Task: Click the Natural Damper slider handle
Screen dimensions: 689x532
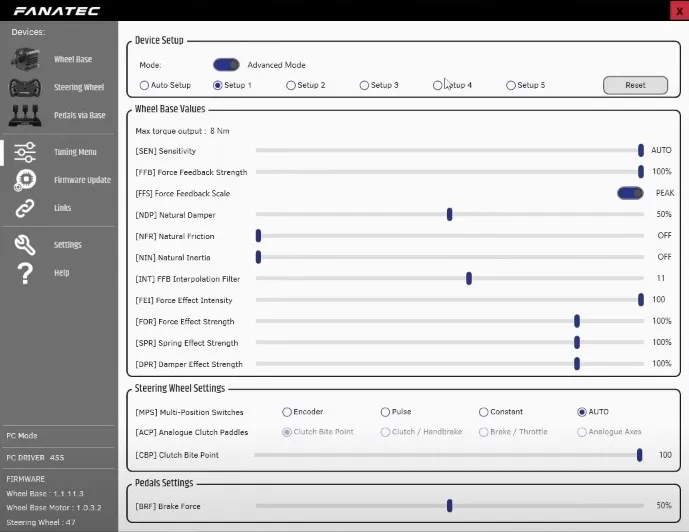Action: (450, 214)
